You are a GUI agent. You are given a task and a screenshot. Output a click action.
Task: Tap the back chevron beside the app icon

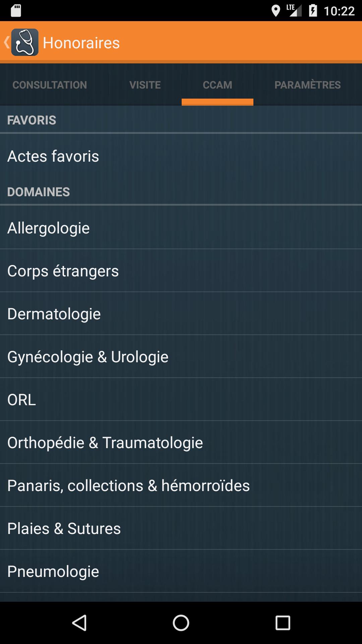6,42
